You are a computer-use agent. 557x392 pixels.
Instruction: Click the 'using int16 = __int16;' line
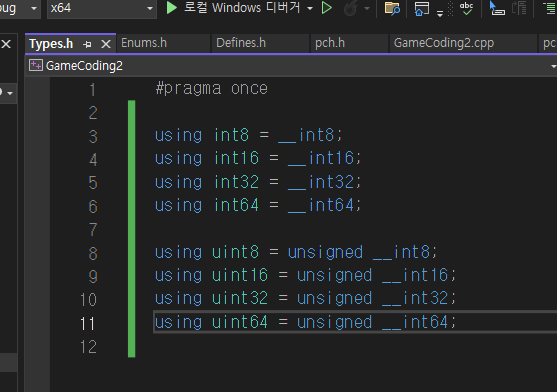pos(258,158)
